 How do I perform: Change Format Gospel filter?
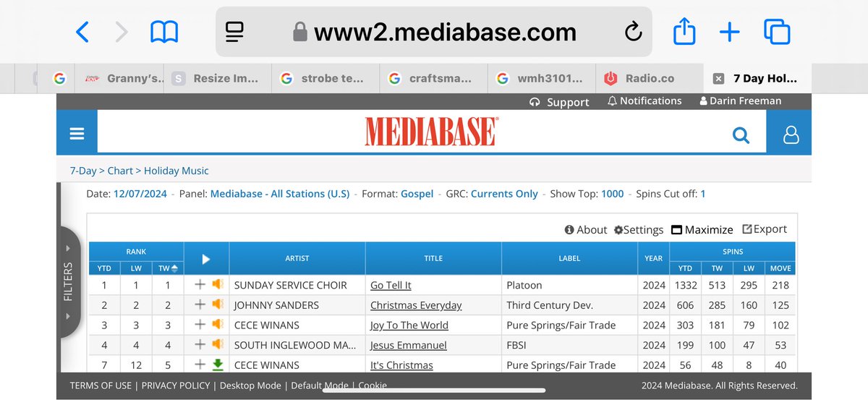[x=417, y=194]
